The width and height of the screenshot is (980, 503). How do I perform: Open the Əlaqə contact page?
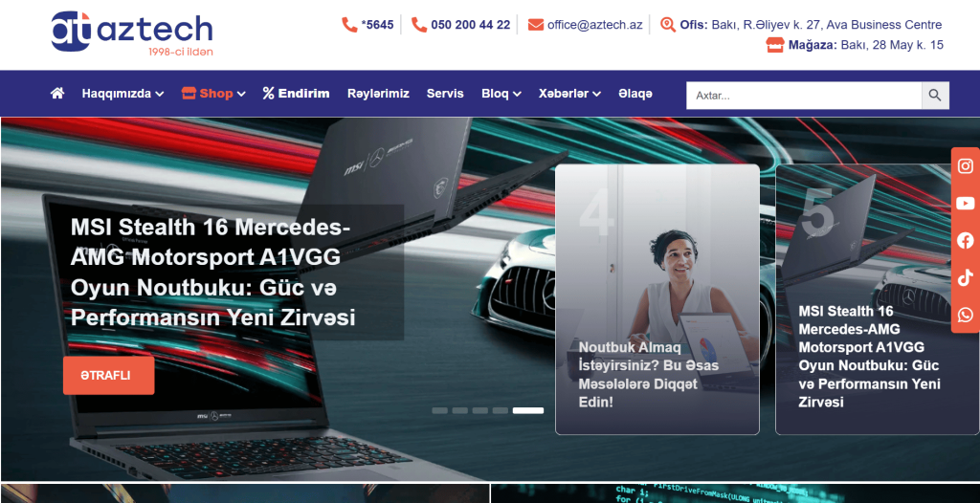coord(635,94)
